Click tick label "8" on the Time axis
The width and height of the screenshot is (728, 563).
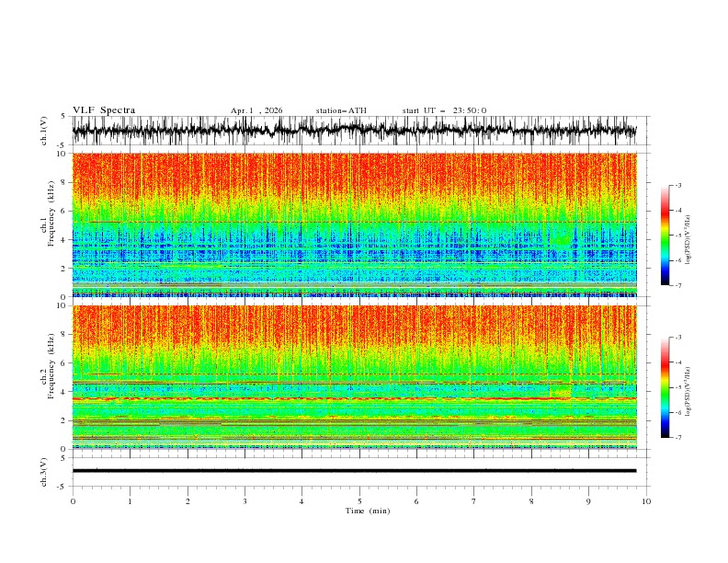tap(531, 501)
